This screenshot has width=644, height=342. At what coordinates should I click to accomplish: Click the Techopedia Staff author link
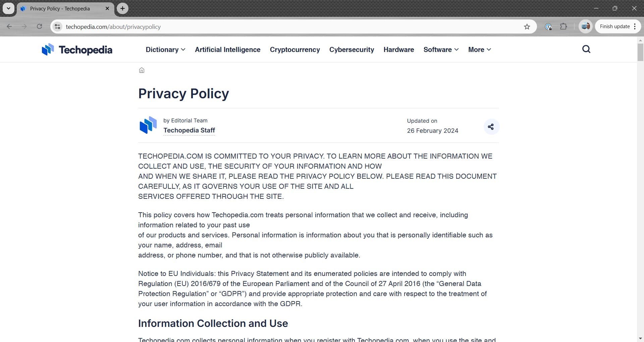pyautogui.click(x=189, y=130)
